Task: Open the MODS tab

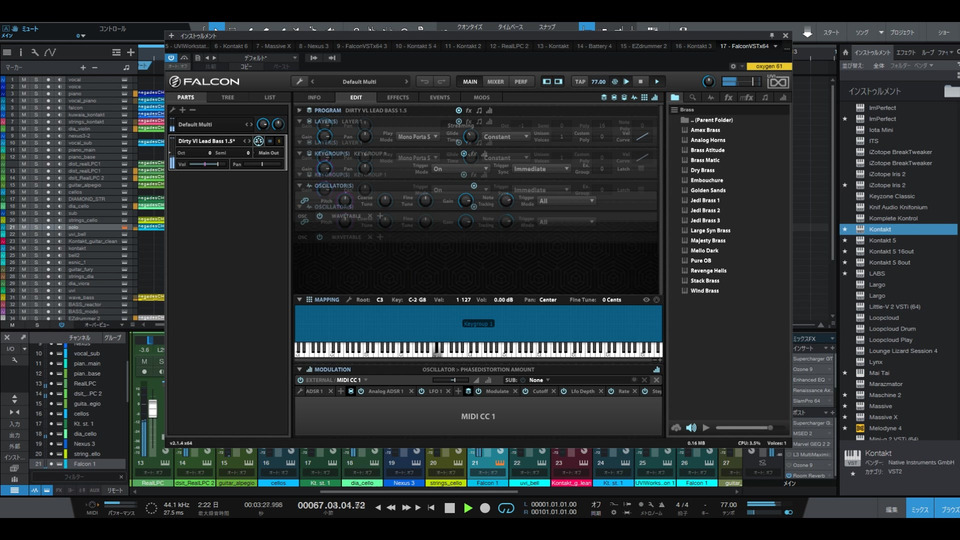Action: click(x=481, y=97)
